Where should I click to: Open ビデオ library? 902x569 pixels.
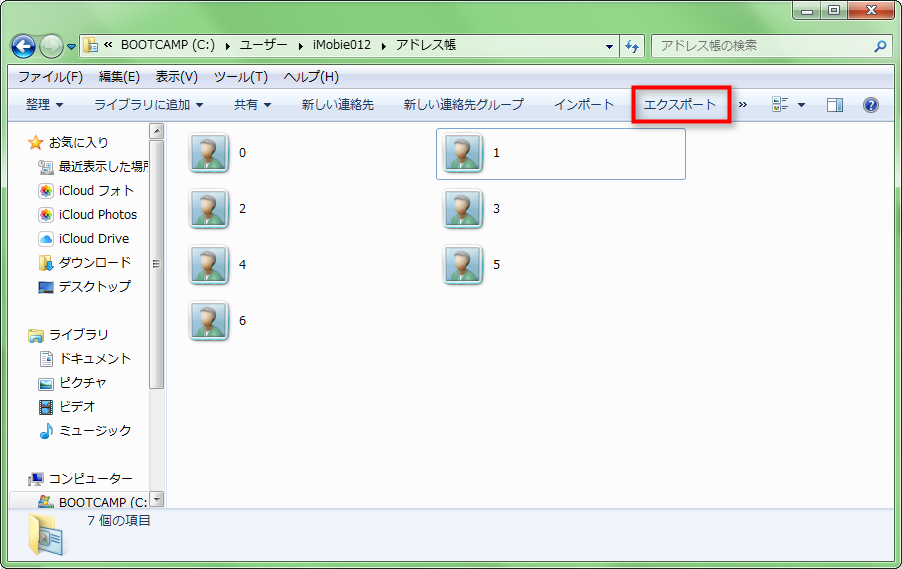click(67, 407)
